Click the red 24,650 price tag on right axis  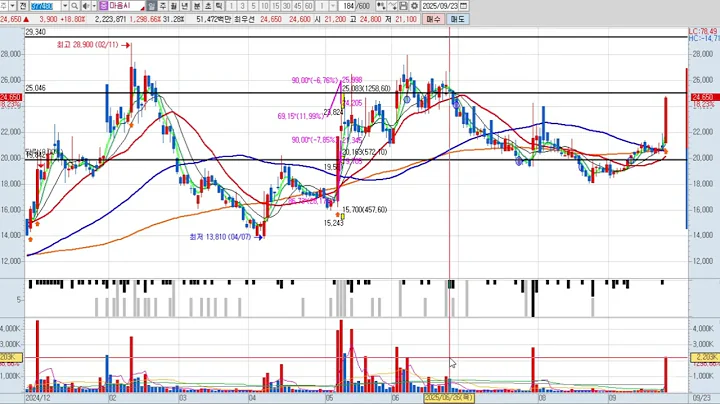[x=703, y=97]
